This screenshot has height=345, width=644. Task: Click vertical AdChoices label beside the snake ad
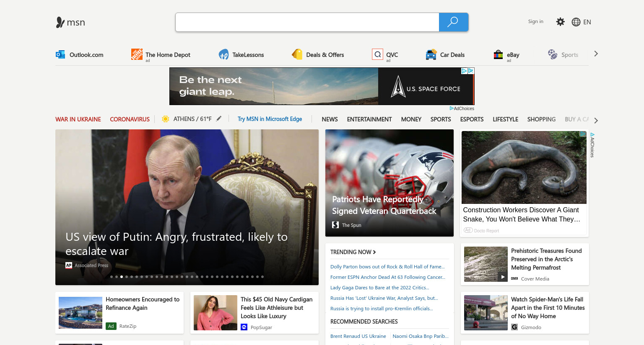point(592,145)
